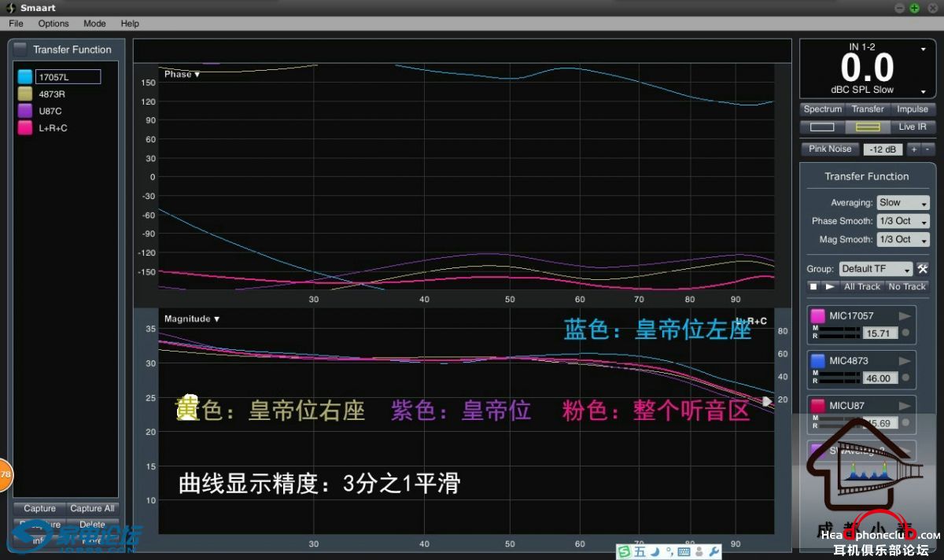Click the MIC4873 delay value 46.00
The height and width of the screenshot is (560, 944).
879,378
